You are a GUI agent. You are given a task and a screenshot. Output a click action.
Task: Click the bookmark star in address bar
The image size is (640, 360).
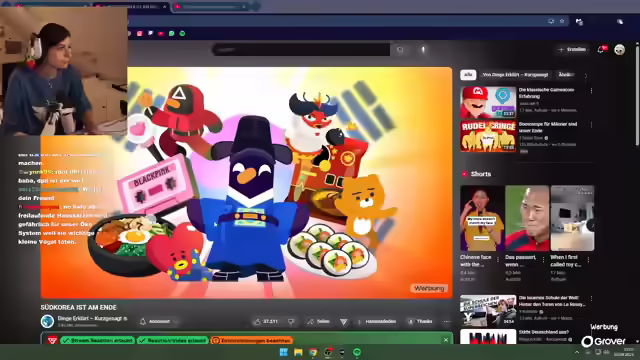coord(562,21)
